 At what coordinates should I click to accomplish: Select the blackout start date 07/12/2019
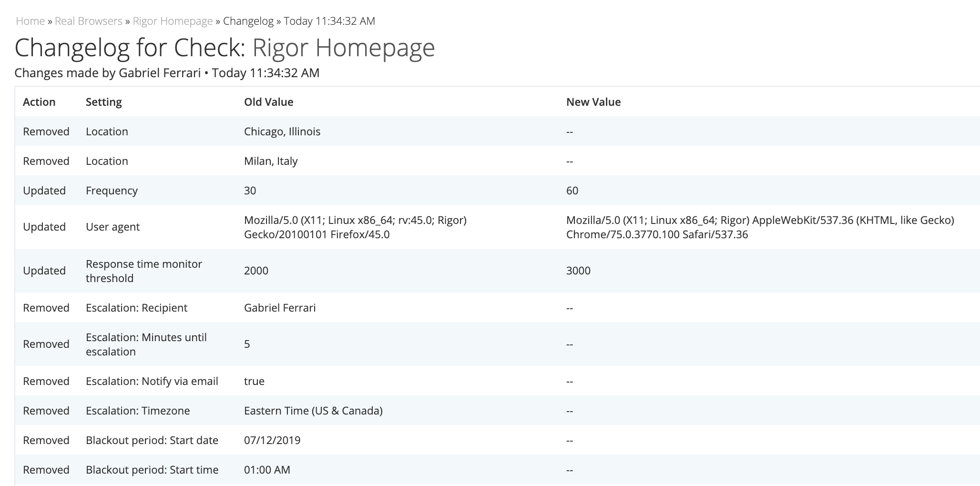pyautogui.click(x=272, y=440)
